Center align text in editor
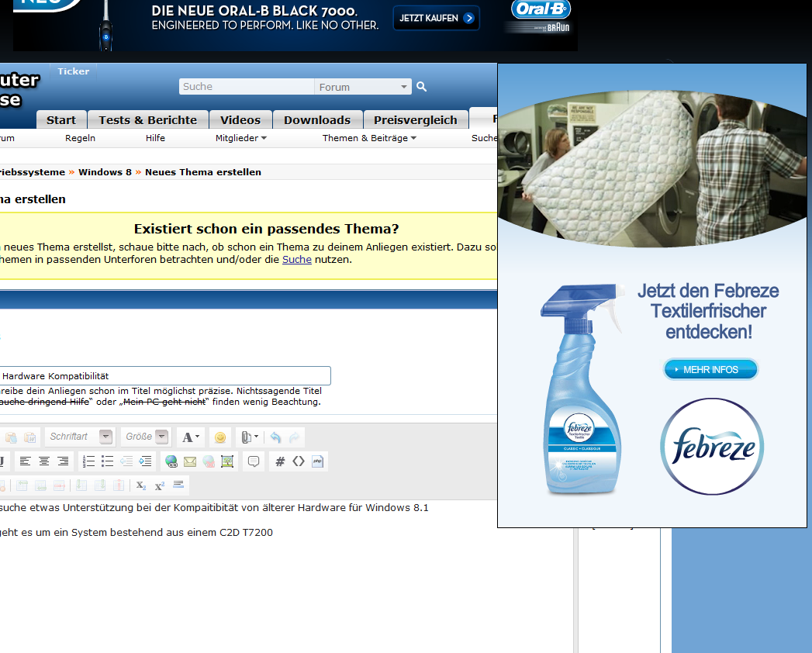Image resolution: width=812 pixels, height=653 pixels. (x=44, y=461)
